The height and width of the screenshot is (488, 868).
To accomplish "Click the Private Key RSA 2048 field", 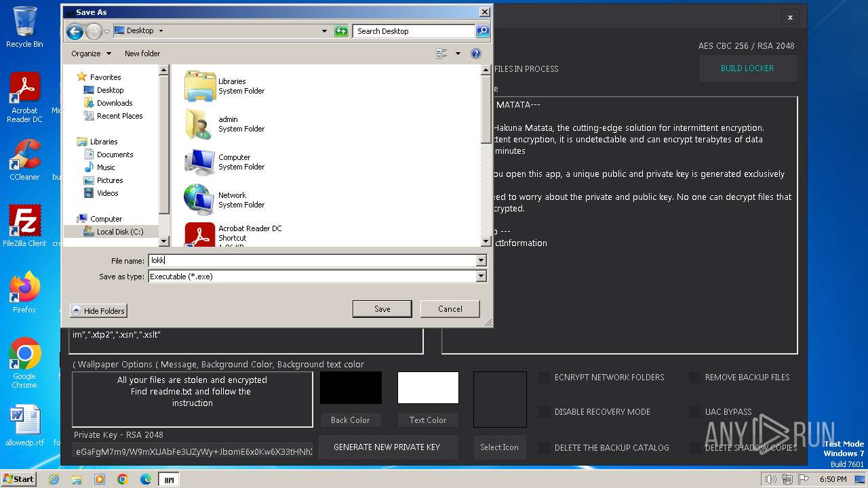I will [x=193, y=451].
